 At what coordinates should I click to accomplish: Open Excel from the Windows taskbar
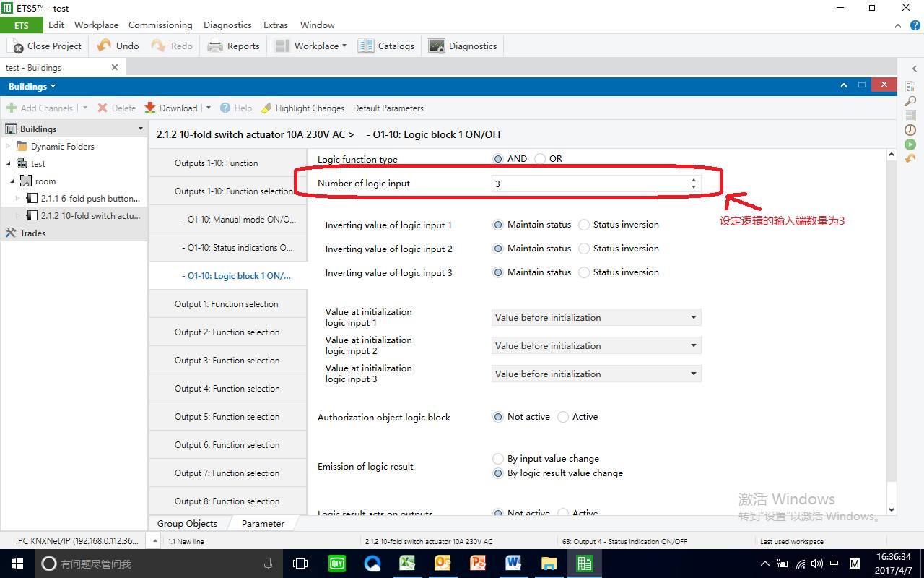pyautogui.click(x=407, y=564)
